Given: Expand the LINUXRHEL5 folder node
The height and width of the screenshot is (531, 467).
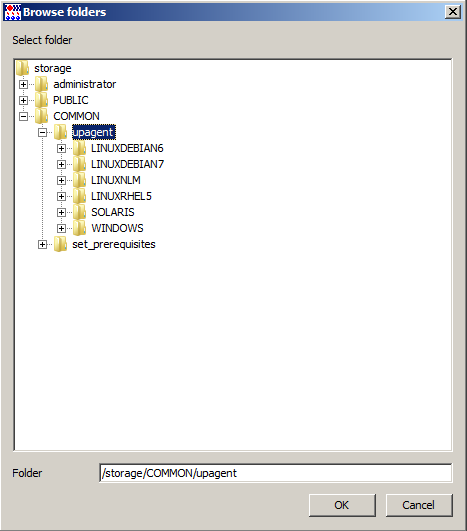Looking at the screenshot, I should 61,196.
